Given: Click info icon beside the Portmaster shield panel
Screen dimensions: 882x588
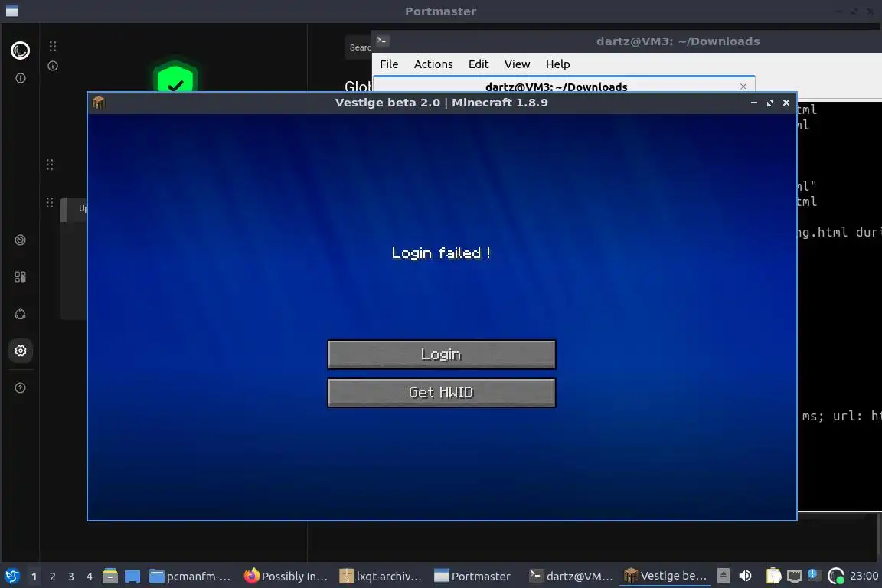Looking at the screenshot, I should [53, 66].
